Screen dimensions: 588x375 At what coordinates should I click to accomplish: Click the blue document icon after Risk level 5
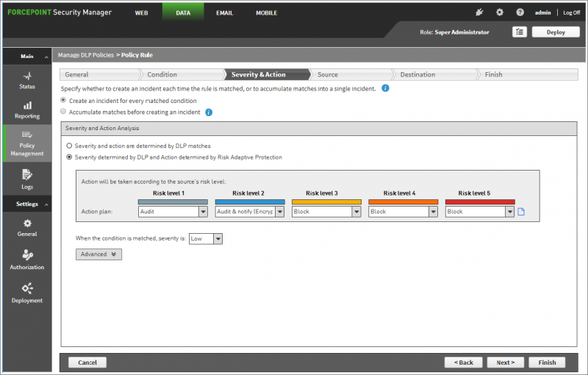521,212
